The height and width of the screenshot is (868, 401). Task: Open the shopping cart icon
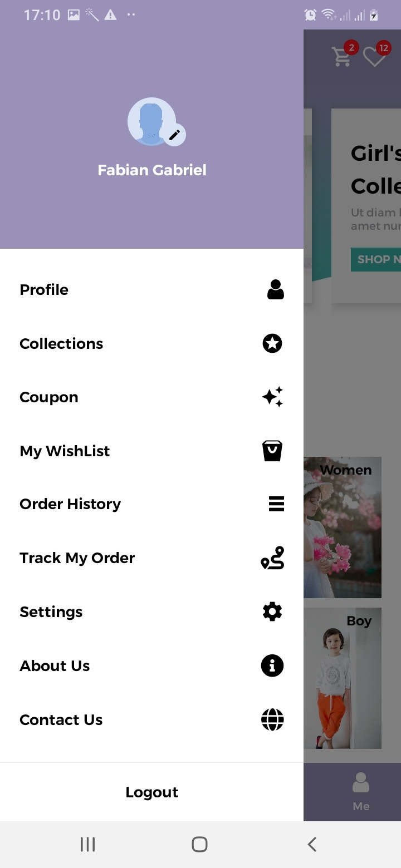tap(341, 56)
